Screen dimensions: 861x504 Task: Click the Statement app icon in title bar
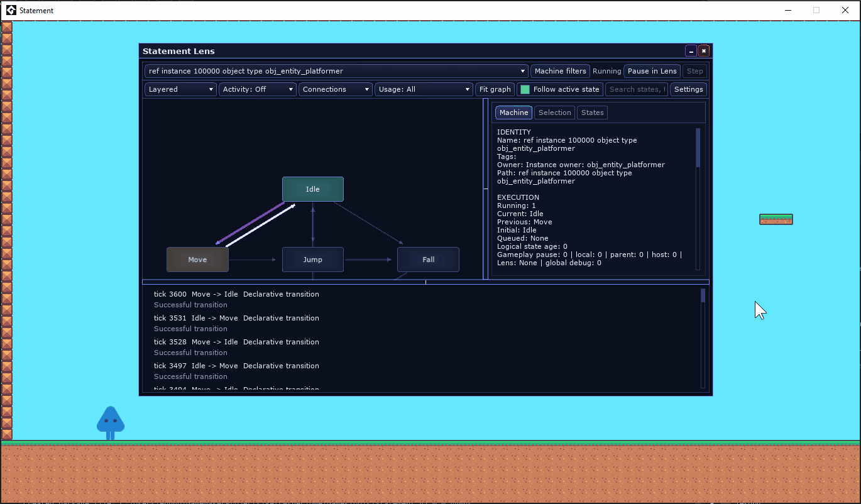pos(11,10)
